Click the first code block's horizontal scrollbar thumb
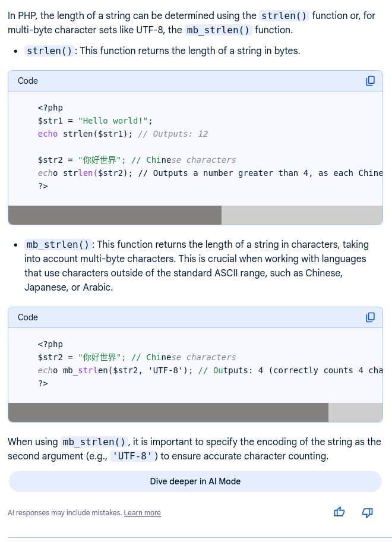Screen dimensions: 392x542 tap(115, 215)
